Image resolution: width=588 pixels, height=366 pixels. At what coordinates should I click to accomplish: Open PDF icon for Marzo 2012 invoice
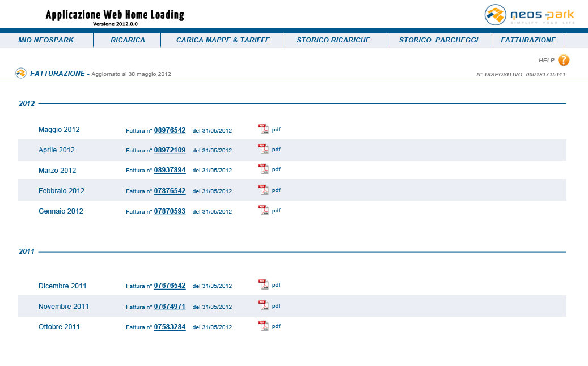click(264, 169)
